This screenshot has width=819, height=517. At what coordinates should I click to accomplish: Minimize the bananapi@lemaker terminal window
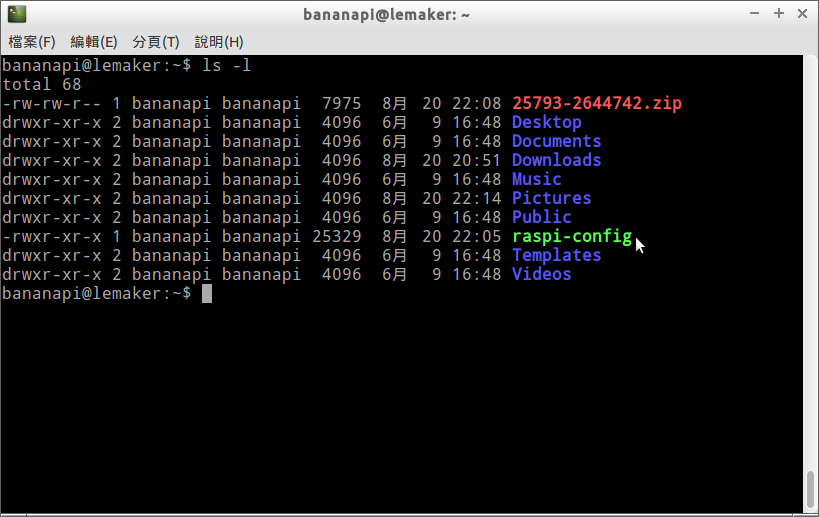pos(754,14)
